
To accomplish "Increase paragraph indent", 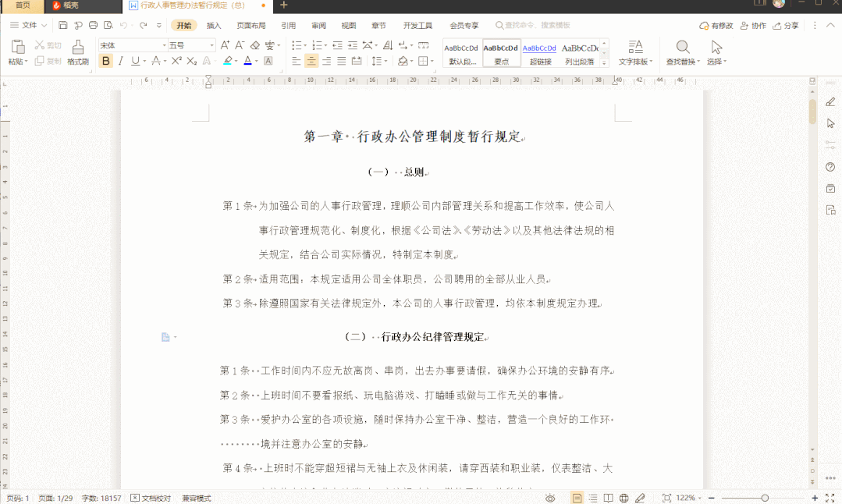I will tap(352, 45).
